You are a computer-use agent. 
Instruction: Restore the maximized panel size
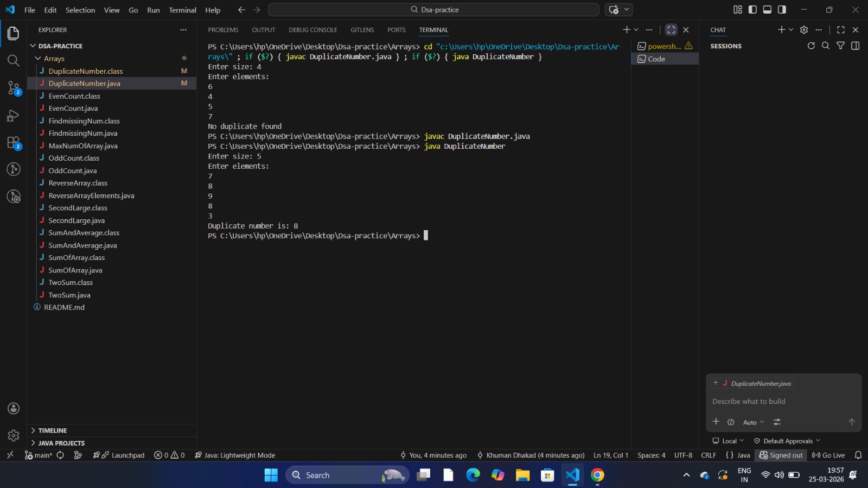coord(671,30)
